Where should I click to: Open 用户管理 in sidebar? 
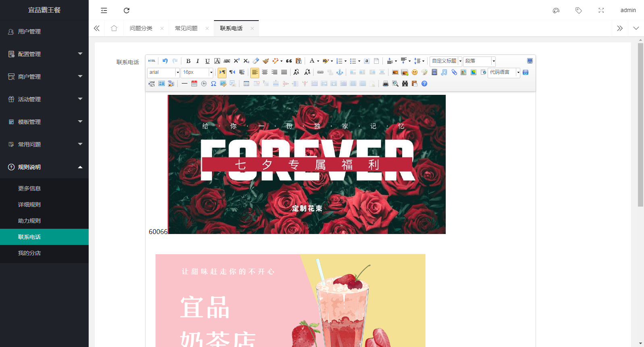point(44,31)
